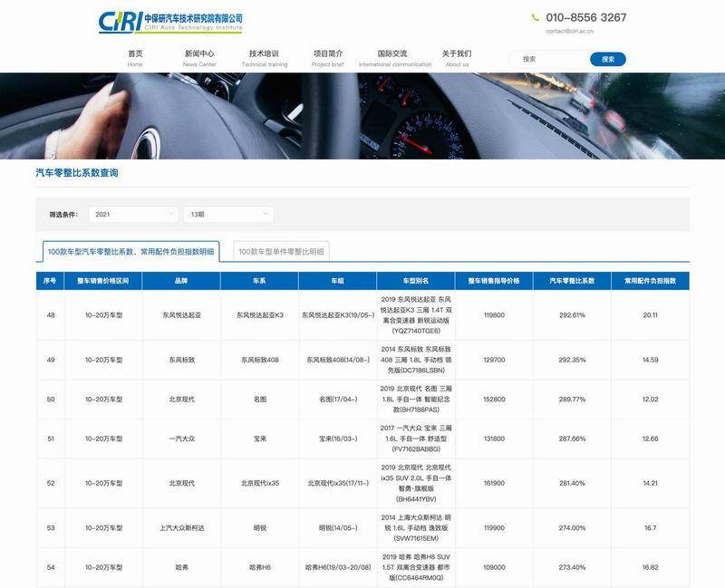This screenshot has width=725, height=588.
Task: Click the contact email address link
Action: 569,32
